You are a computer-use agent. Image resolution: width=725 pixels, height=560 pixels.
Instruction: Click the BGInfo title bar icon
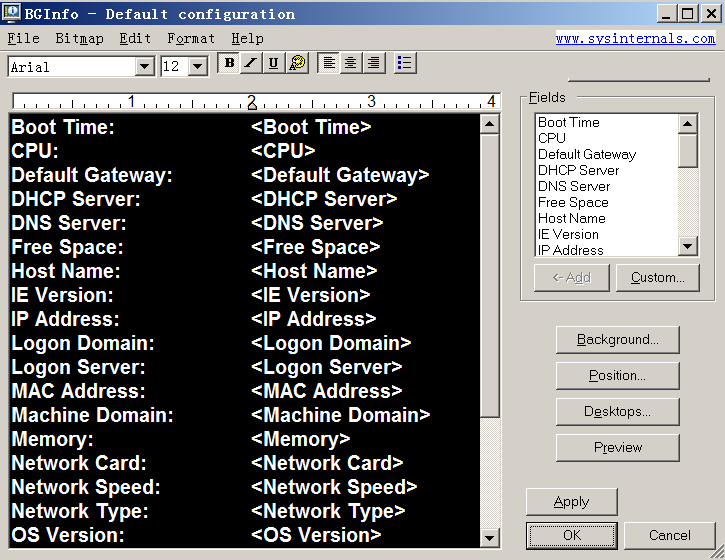(11, 12)
